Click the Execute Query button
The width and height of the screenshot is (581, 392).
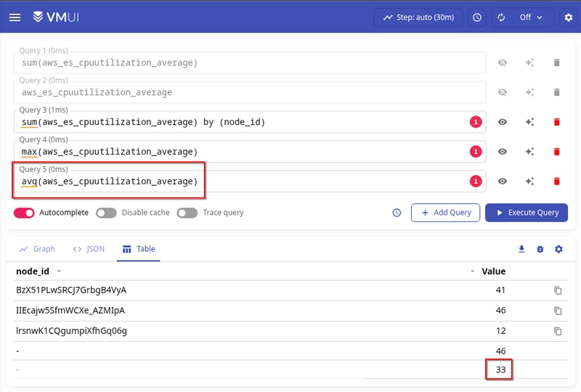point(526,213)
